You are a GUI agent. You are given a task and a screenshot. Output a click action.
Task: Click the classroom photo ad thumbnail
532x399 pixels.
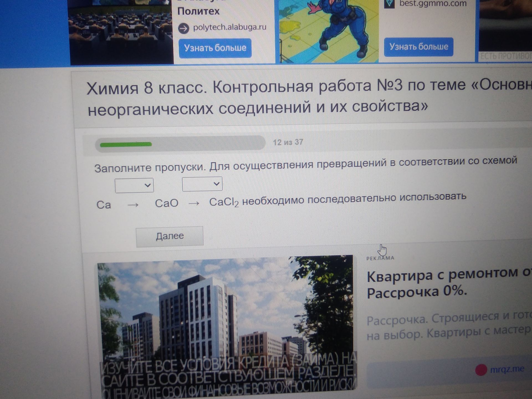pos(121,32)
